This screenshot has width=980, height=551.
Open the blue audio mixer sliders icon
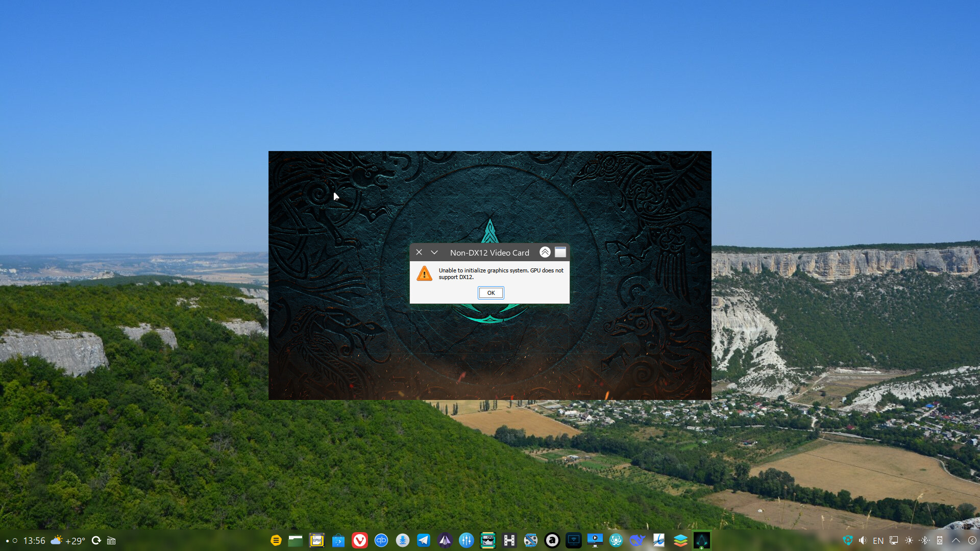pyautogui.click(x=467, y=540)
